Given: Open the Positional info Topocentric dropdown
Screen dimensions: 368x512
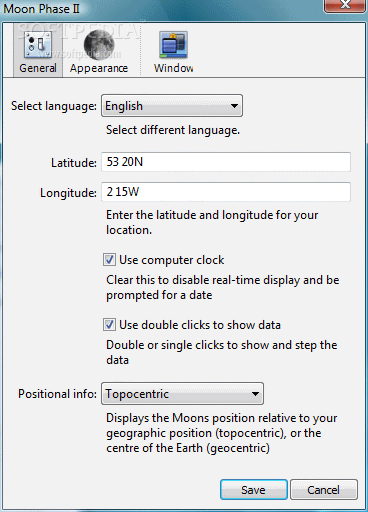Looking at the screenshot, I should pyautogui.click(x=182, y=394).
